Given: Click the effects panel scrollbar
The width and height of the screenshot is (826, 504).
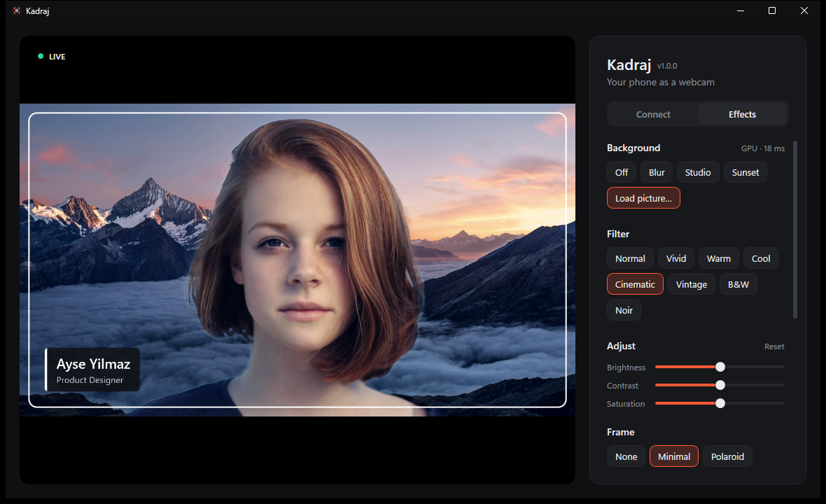Looking at the screenshot, I should tap(795, 230).
